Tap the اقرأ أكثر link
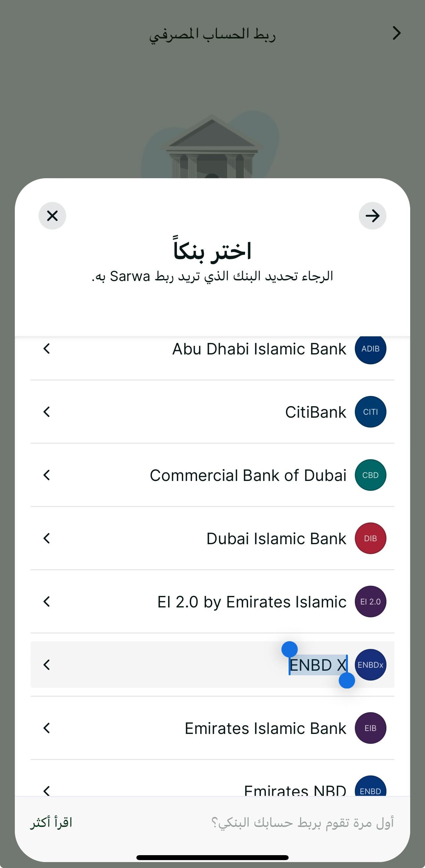Image resolution: width=425 pixels, height=868 pixels. pos(51,823)
